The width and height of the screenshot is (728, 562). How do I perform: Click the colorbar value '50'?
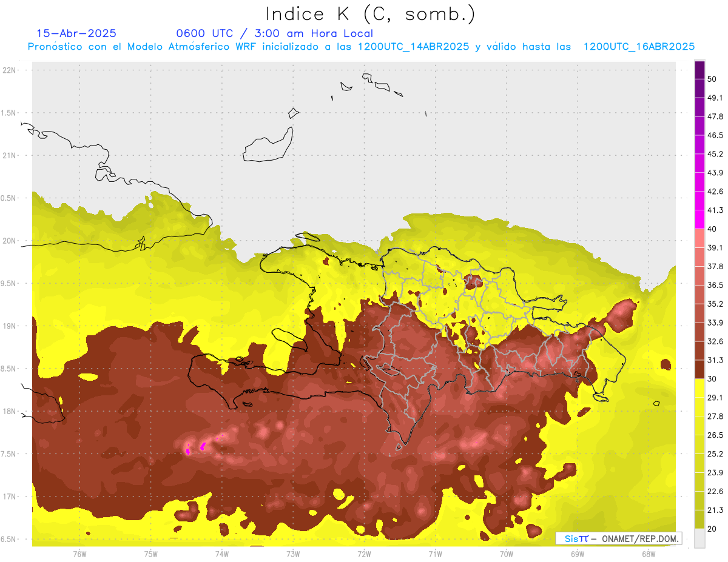click(x=713, y=79)
